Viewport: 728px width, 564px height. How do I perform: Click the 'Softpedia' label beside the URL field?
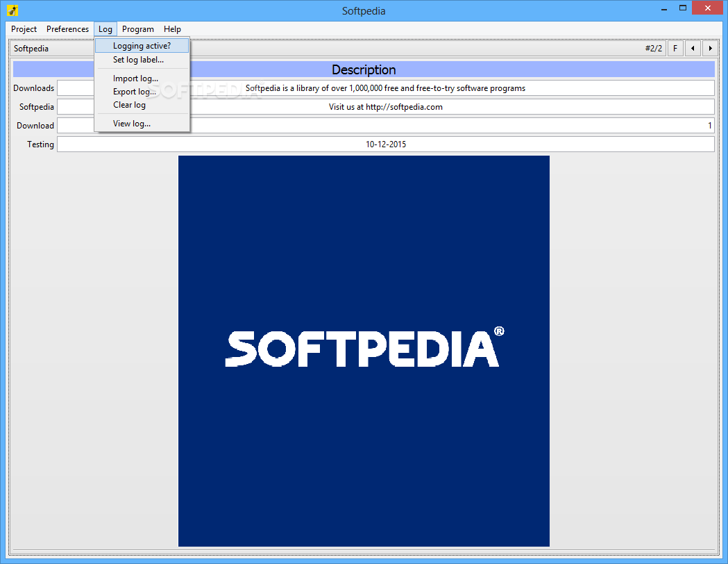[37, 107]
